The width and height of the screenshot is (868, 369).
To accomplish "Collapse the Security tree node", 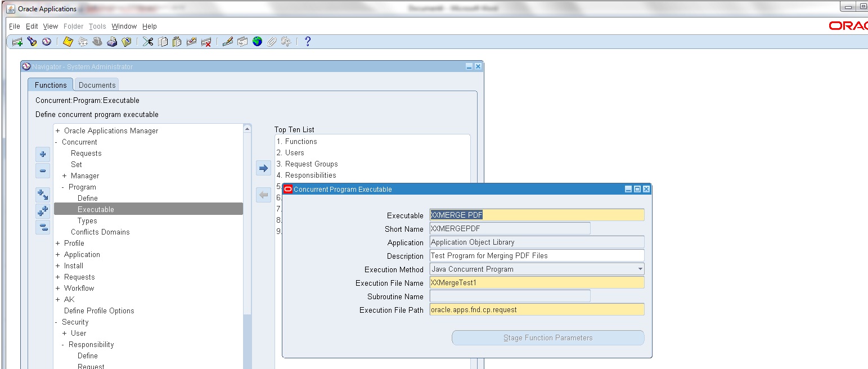I will [x=56, y=322].
